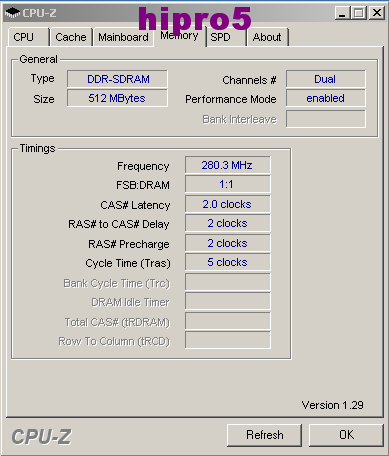Click the empty Total CAS# (tRDRAM) field
The image size is (389, 456).
(228, 321)
